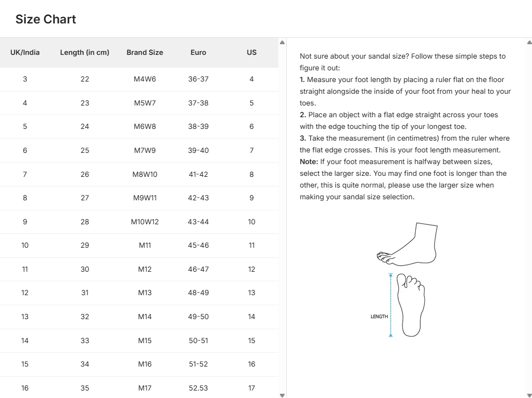Click the table's scroll down arrow

pos(282,395)
